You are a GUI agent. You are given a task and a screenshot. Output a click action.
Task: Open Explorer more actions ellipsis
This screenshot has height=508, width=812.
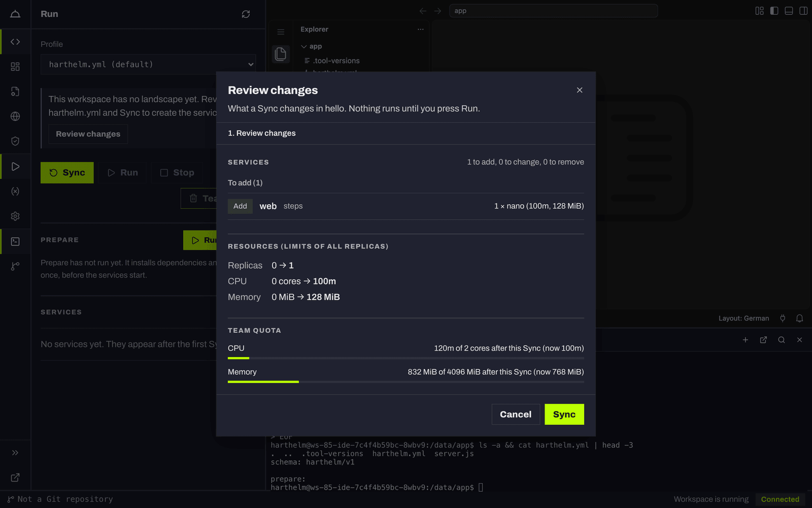pyautogui.click(x=420, y=29)
